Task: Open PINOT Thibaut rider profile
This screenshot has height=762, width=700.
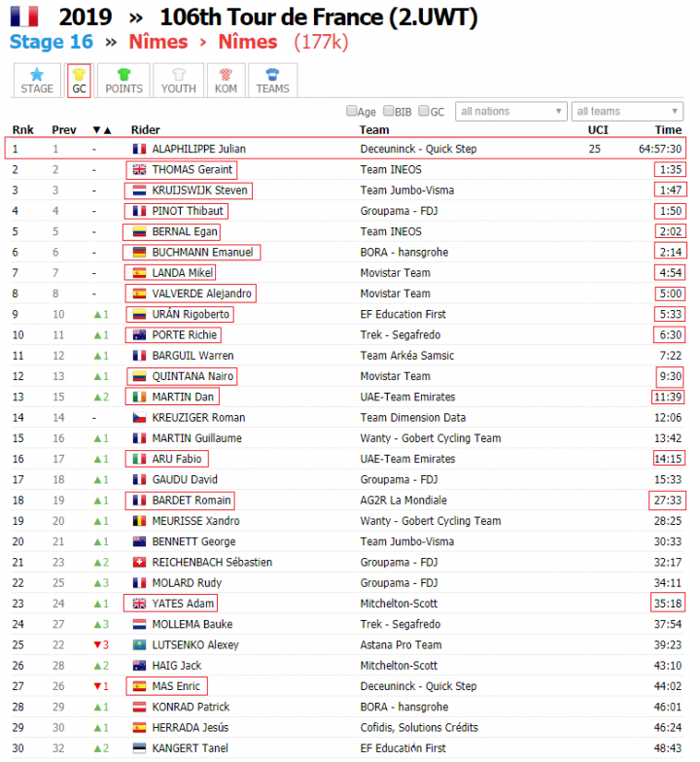Action: (x=188, y=211)
